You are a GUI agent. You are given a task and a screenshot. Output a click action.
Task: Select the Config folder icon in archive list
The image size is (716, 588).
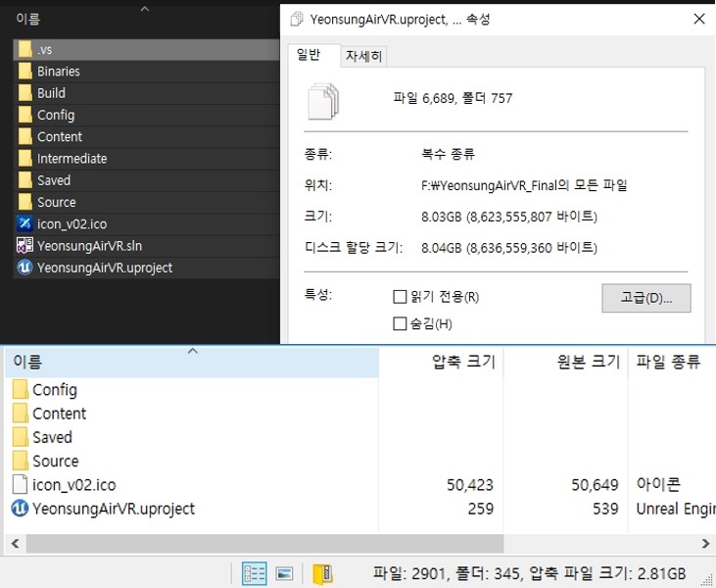21,390
